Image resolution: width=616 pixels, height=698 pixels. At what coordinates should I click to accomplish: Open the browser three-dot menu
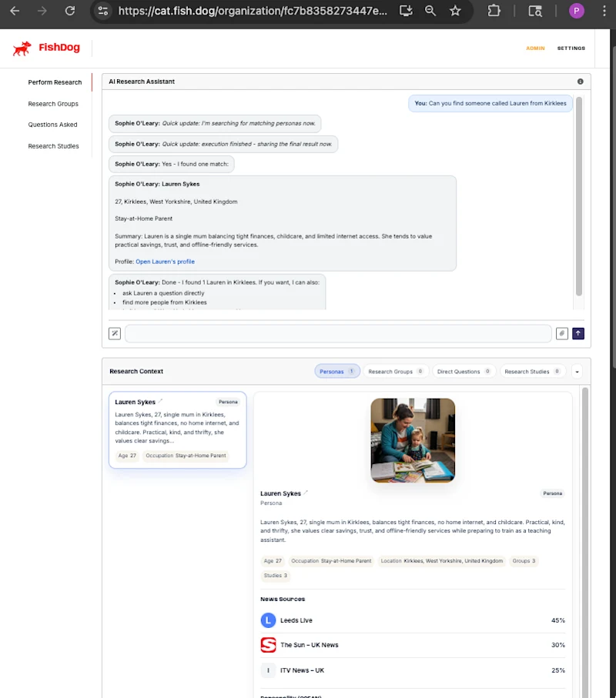pyautogui.click(x=604, y=11)
